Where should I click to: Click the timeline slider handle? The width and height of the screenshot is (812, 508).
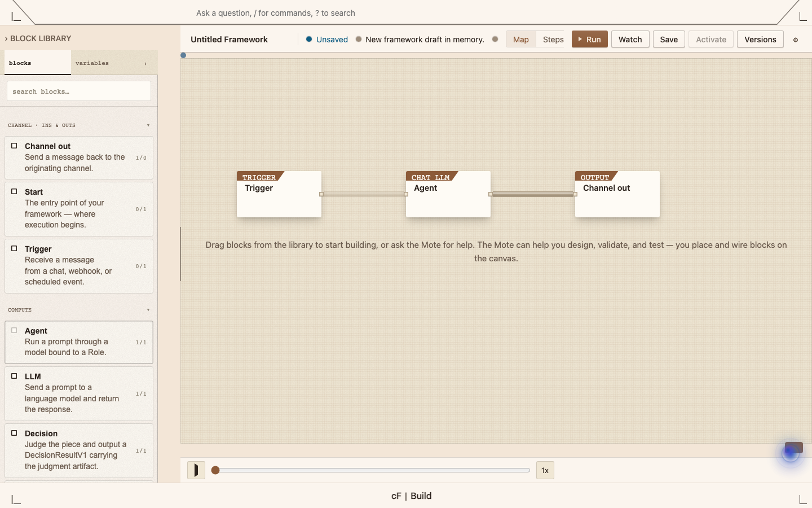pyautogui.click(x=215, y=470)
